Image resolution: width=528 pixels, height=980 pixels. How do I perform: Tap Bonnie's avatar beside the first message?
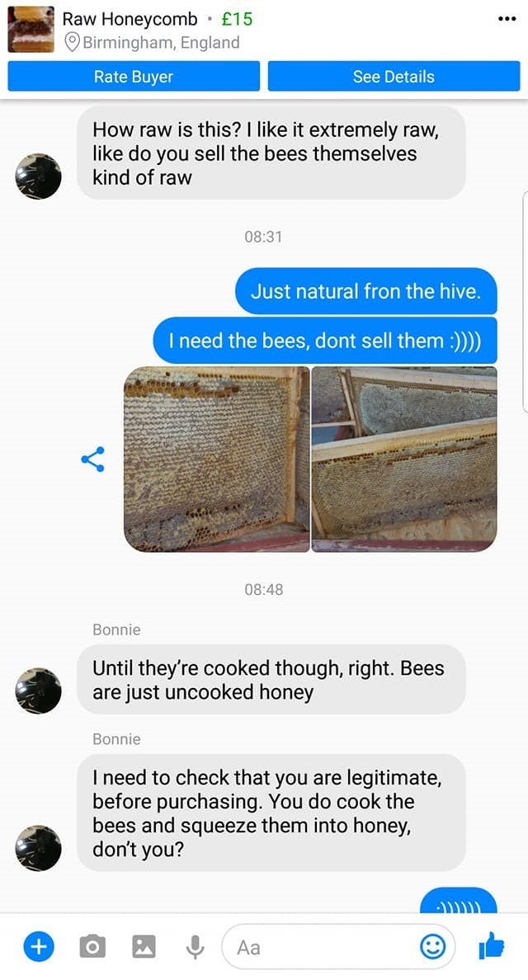(x=38, y=177)
